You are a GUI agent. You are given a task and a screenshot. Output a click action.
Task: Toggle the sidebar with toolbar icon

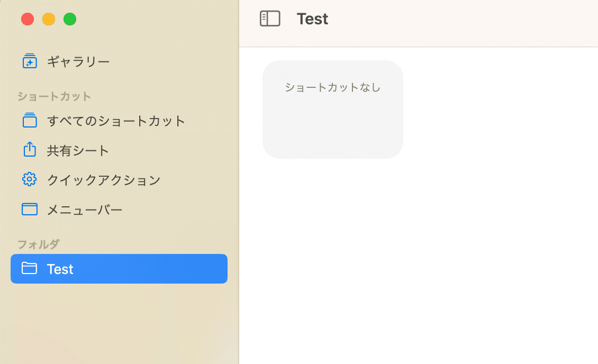[x=270, y=19]
